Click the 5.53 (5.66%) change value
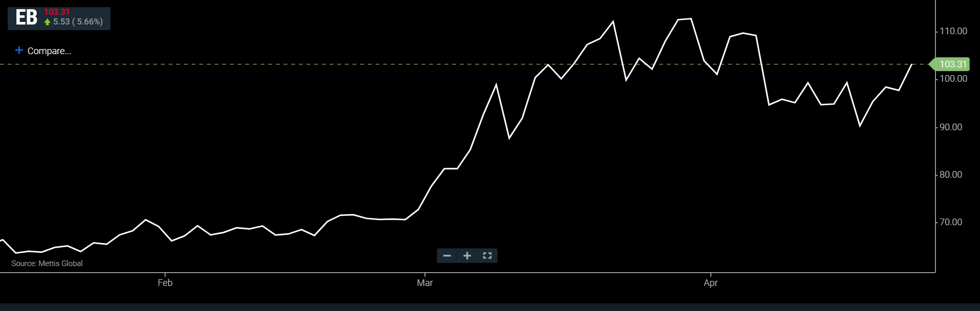Screen dimensions: 980x311 78,22
